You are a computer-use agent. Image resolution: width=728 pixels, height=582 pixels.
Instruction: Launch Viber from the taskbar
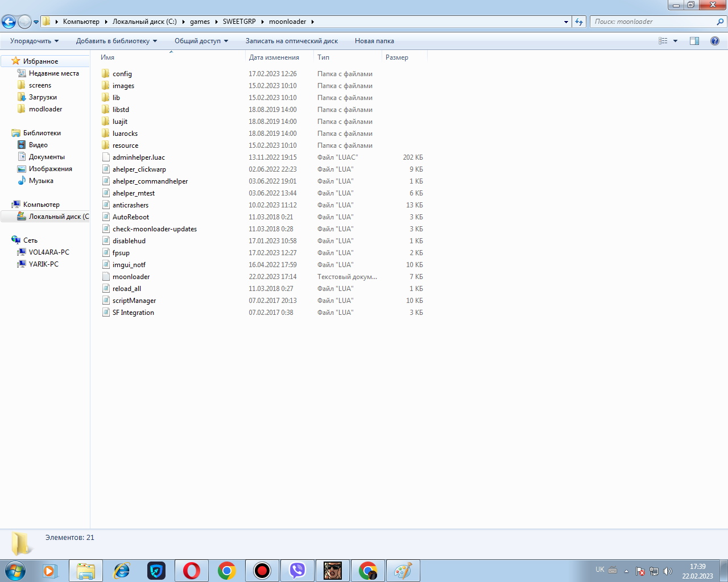[297, 570]
